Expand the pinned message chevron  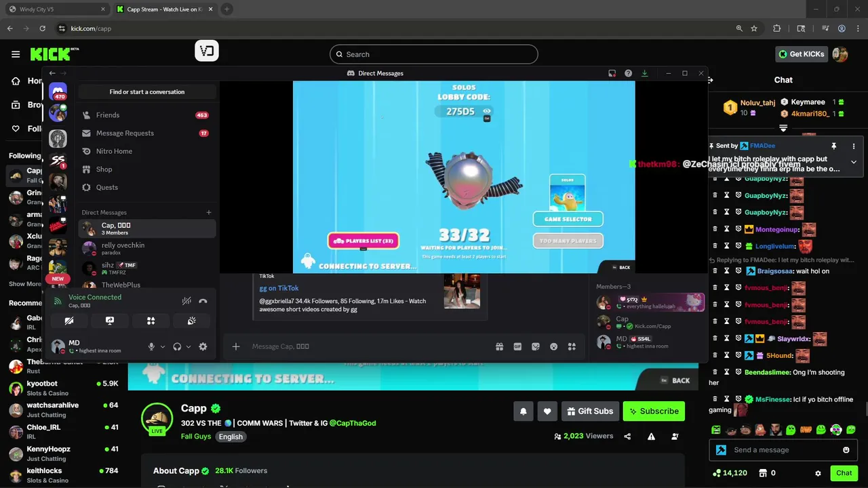coord(854,162)
